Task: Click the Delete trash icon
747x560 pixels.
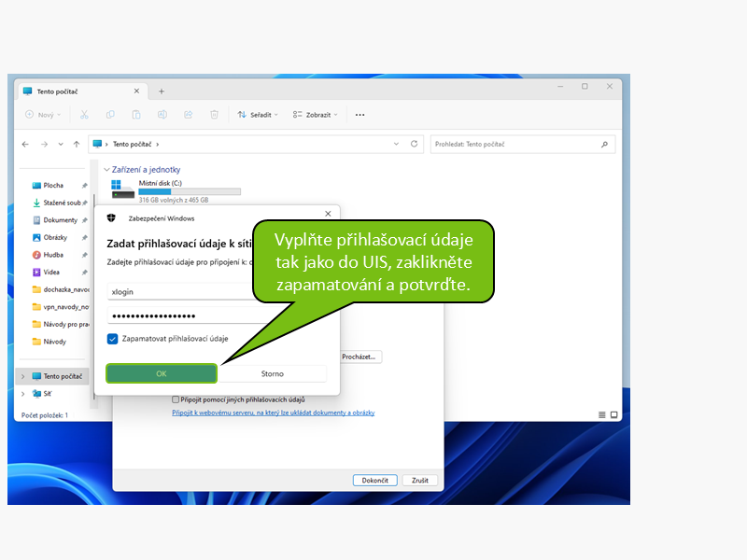Action: pyautogui.click(x=214, y=115)
